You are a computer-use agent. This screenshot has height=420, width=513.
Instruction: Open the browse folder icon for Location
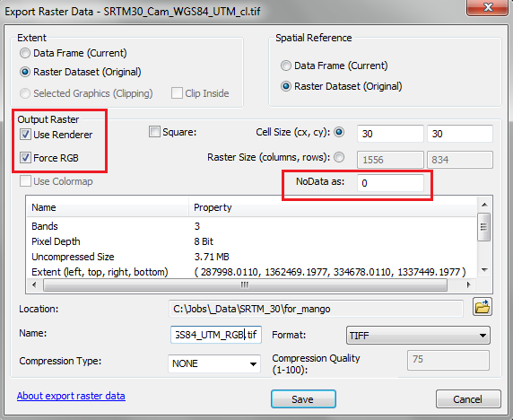tap(483, 307)
